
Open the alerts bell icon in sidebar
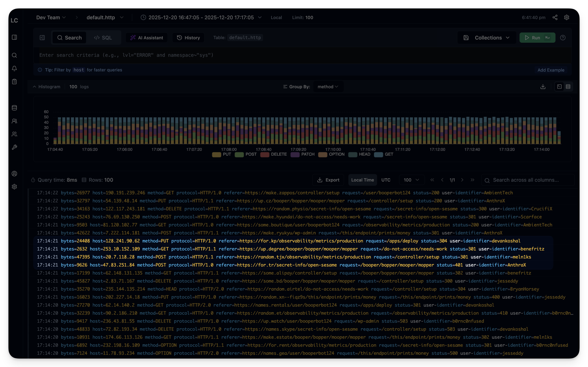point(14,69)
